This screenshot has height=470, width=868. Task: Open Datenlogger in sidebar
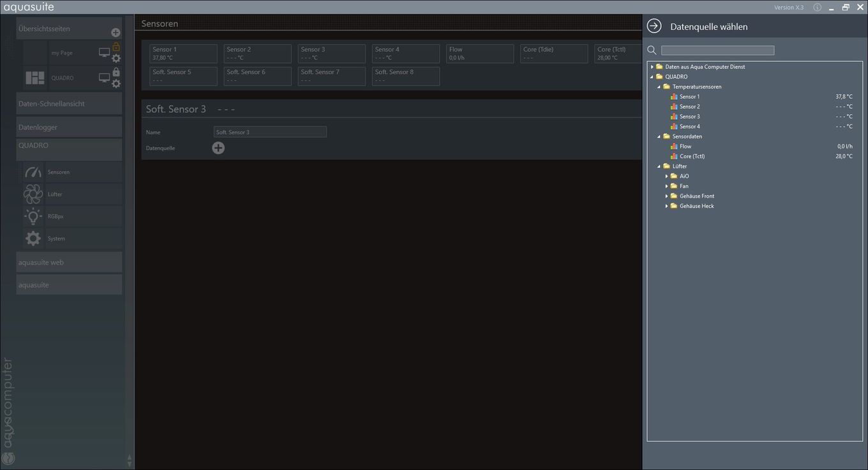pyautogui.click(x=69, y=127)
